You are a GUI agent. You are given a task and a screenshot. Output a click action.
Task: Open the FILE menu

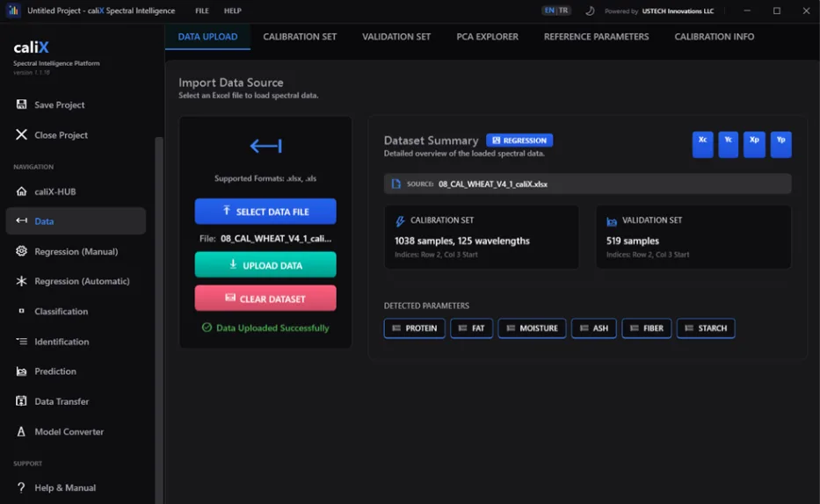pyautogui.click(x=202, y=11)
